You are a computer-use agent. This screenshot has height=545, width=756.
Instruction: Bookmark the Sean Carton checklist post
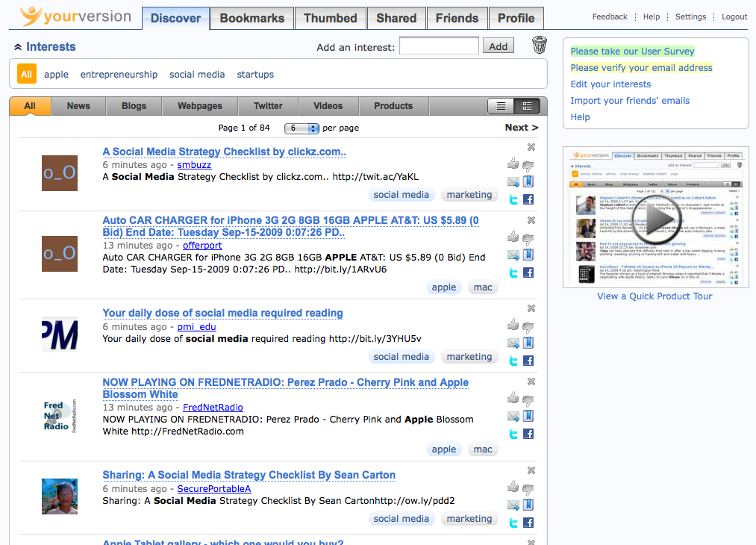pyautogui.click(x=528, y=505)
